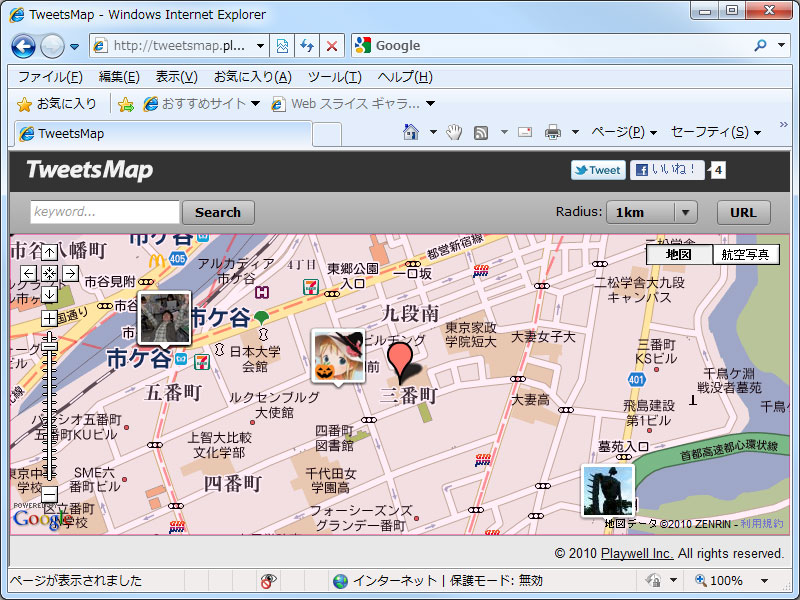800x600 pixels.
Task: Click the Read Mail icon on the command bar
Action: (525, 131)
